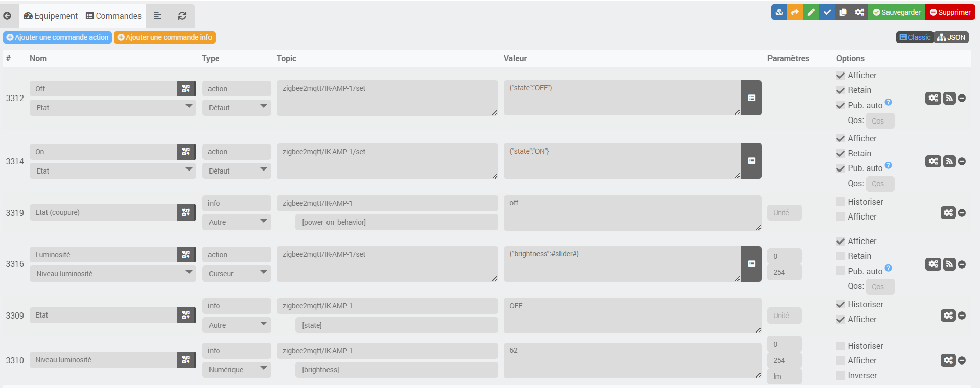Switch to the JSON view
Screen dimensions: 980x388
(x=951, y=37)
